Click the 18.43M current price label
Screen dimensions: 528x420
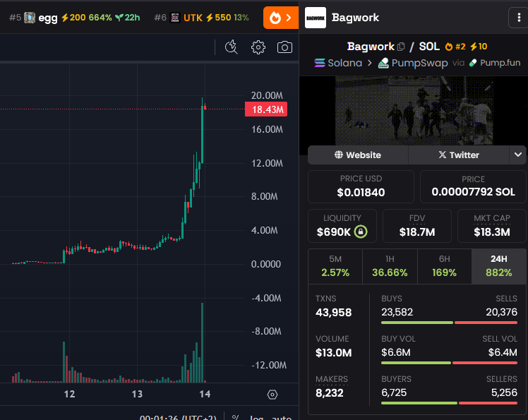(x=266, y=109)
